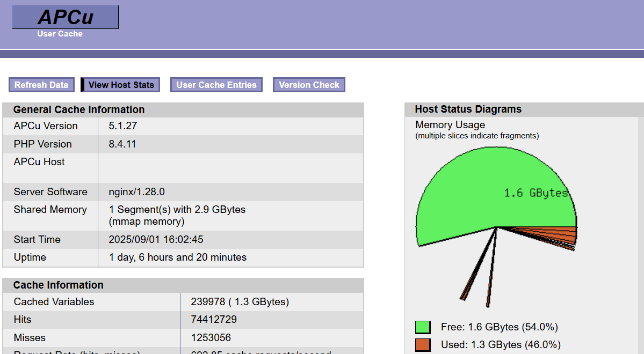This screenshot has width=644, height=354.
Task: Click the Cached Variables value 239978
Action: pyautogui.click(x=206, y=302)
